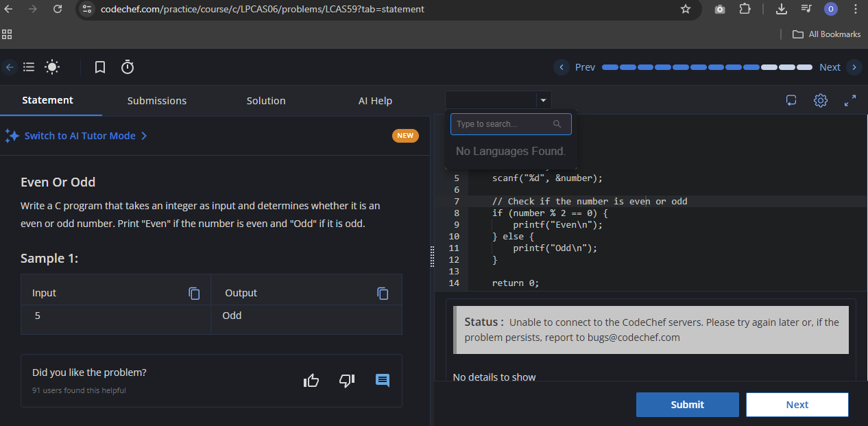Bookmark the problem with the bookmark icon
The image size is (868, 426).
click(100, 67)
